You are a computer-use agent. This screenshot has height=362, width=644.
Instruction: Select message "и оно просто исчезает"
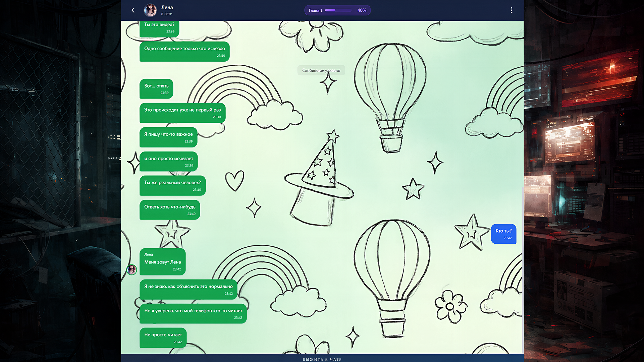coord(169,162)
